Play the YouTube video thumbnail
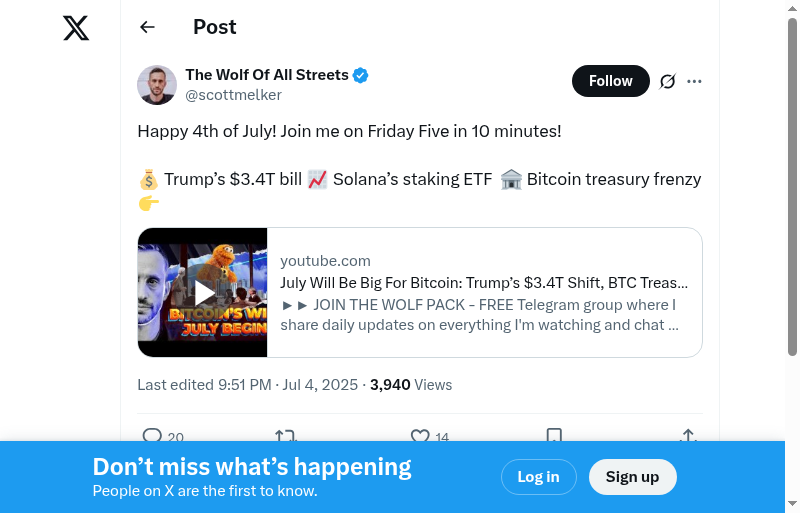 click(203, 292)
